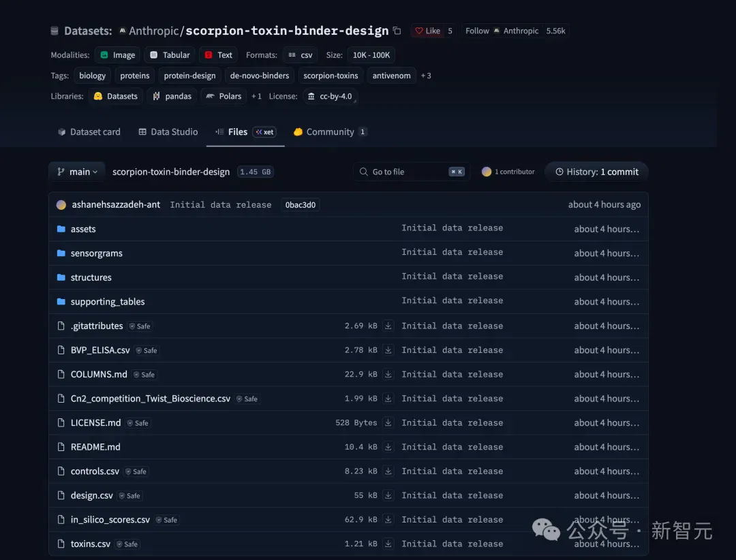This screenshot has width=736, height=560.
Task: Select the cc-by-4.0 license tag
Action: [330, 96]
